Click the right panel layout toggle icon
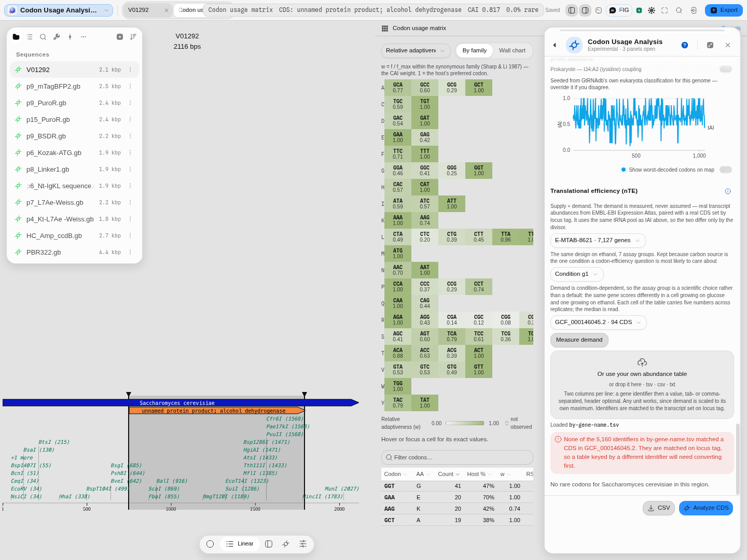Viewport: 747px width, 560px height. click(x=585, y=10)
